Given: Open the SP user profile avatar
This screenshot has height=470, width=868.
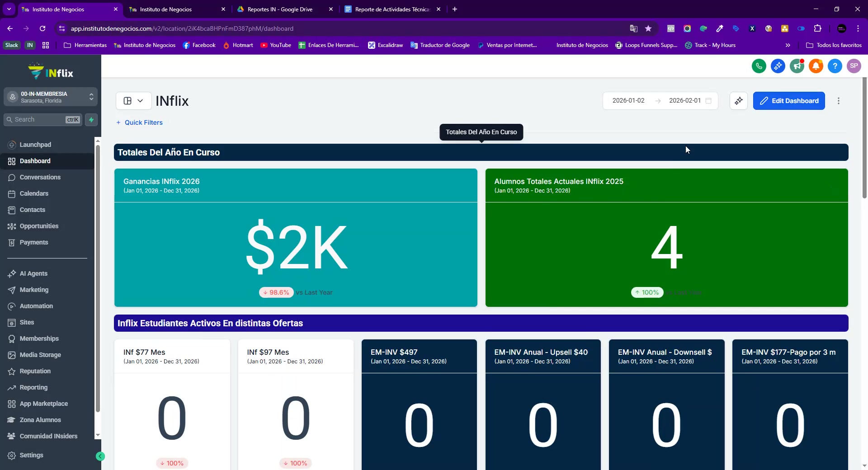Looking at the screenshot, I should coord(854,66).
